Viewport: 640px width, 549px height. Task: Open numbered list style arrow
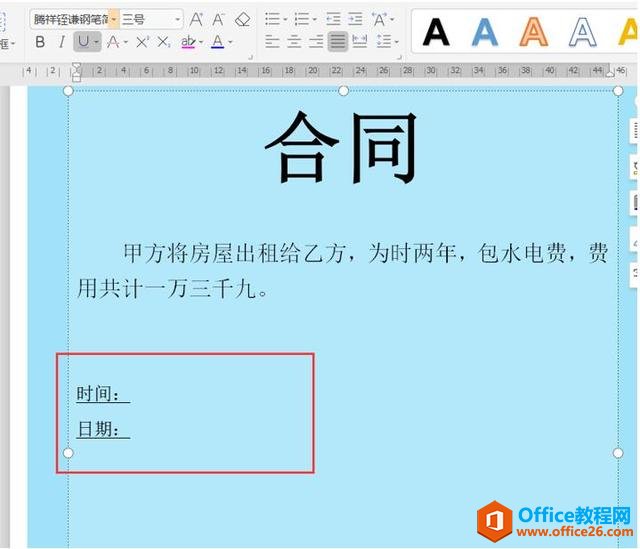(x=314, y=19)
